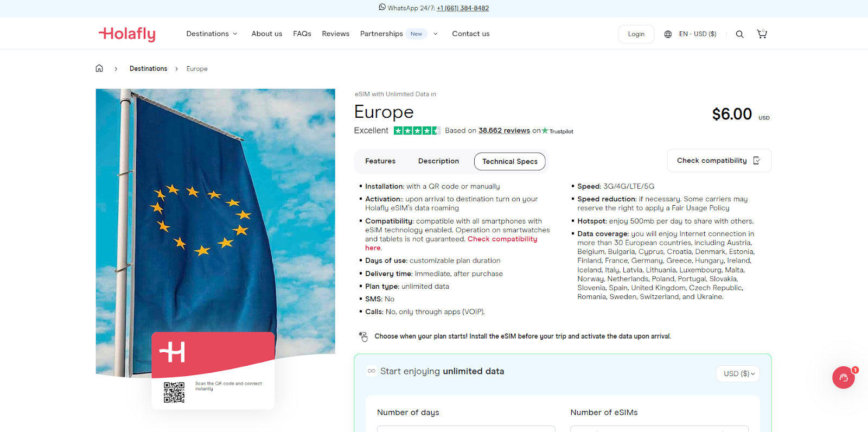Click the Holafly logo
868x432 pixels.
point(127,34)
